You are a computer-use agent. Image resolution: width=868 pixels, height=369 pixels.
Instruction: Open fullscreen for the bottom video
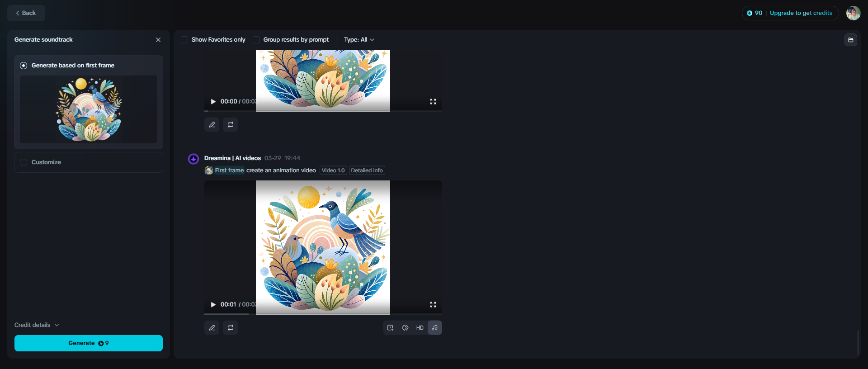433,305
